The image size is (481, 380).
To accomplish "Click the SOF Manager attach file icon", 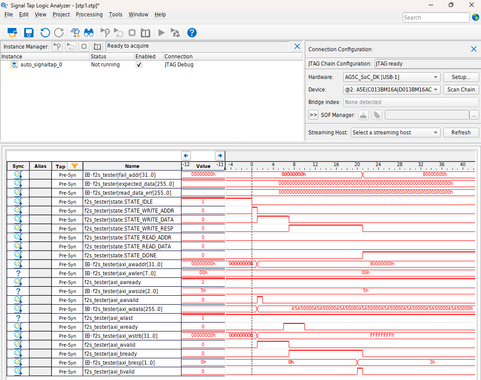I will click(377, 115).
